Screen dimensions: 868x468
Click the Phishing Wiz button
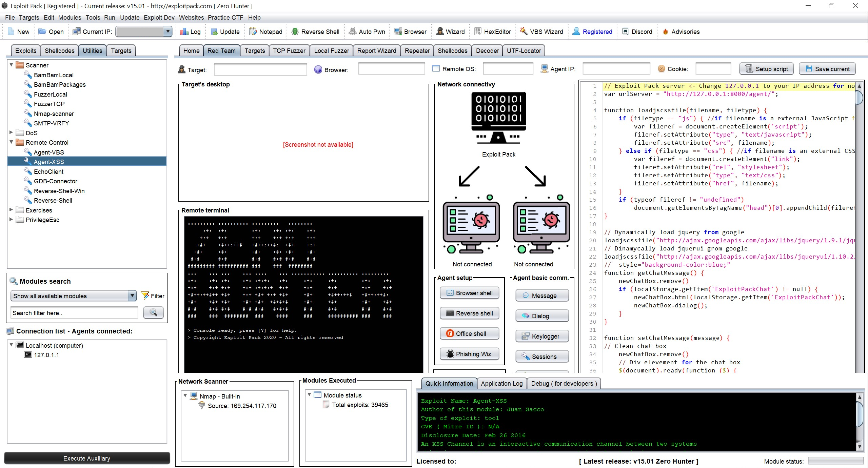coord(469,354)
